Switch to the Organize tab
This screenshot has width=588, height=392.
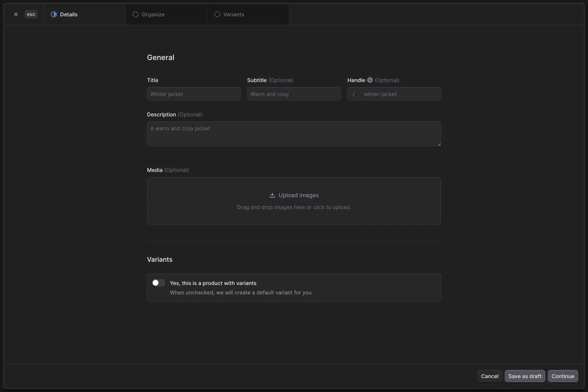(x=167, y=14)
